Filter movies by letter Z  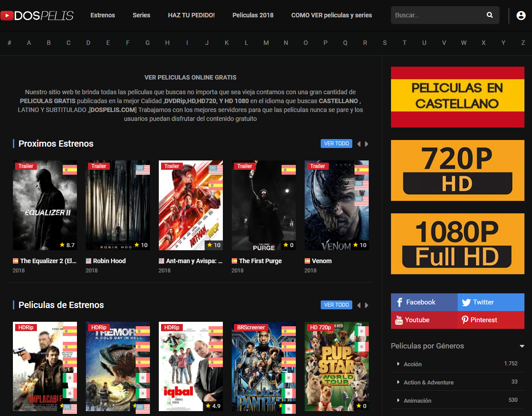523,43
